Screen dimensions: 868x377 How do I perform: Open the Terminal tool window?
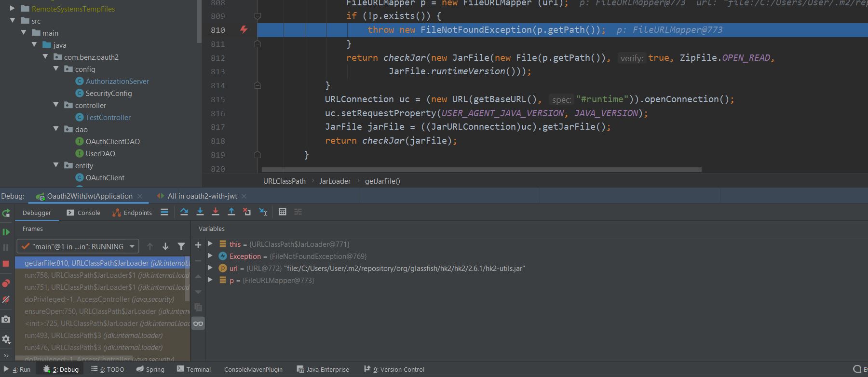pyautogui.click(x=194, y=369)
